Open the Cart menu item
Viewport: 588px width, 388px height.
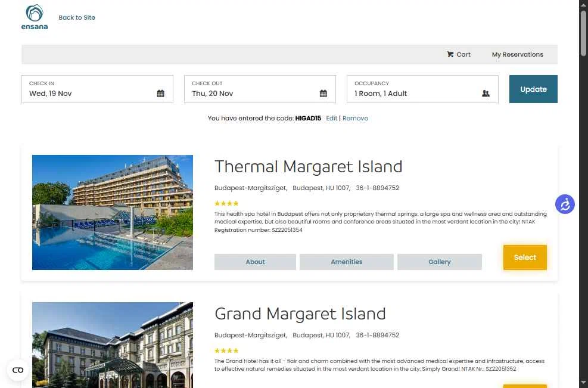(x=459, y=54)
